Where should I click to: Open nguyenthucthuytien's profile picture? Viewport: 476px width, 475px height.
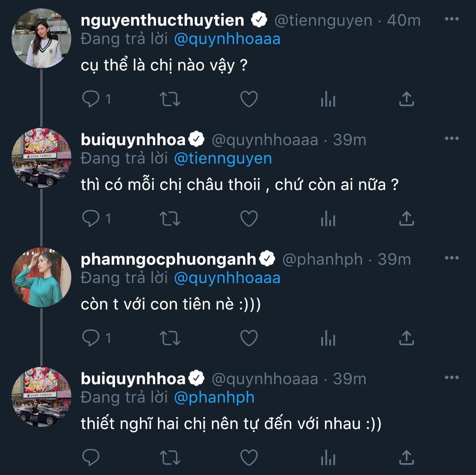41,38
